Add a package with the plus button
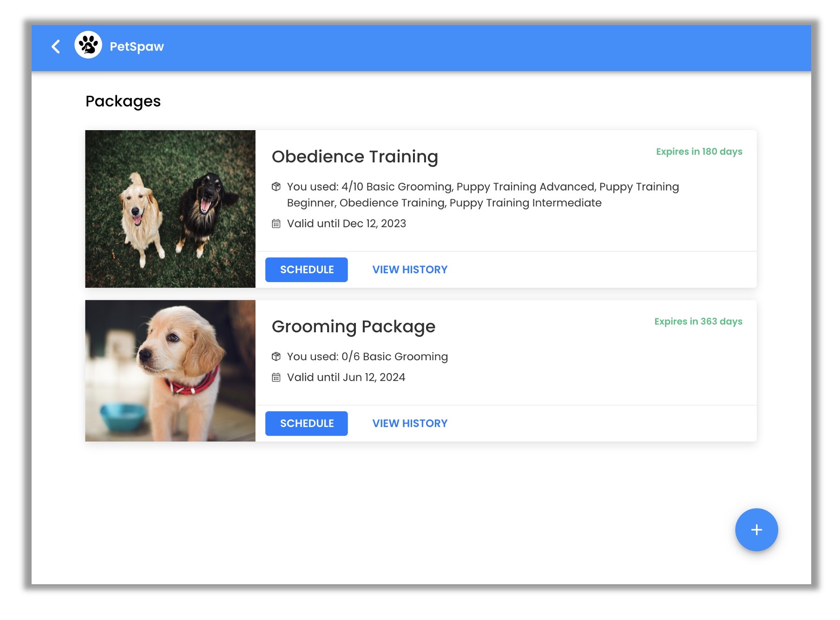 point(756,530)
